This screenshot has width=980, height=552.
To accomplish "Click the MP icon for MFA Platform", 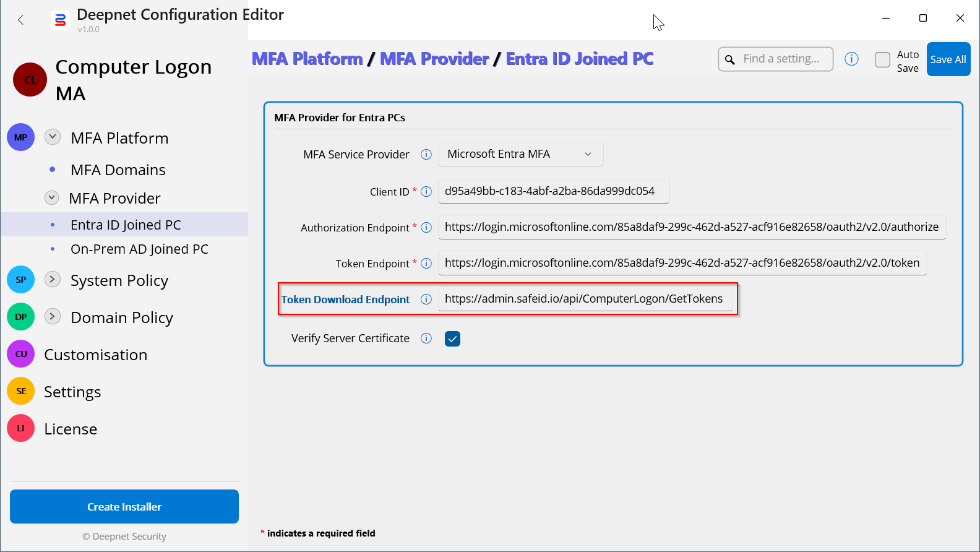I will [x=21, y=137].
